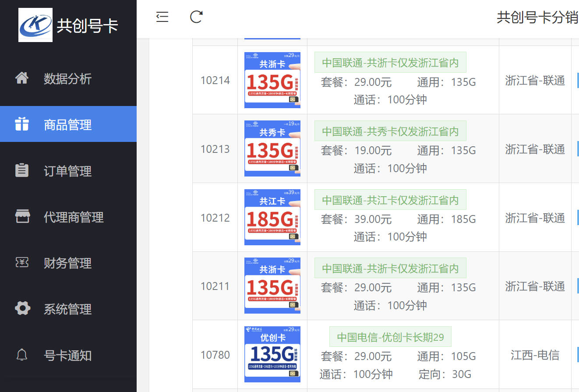Click the gear icon beside 系统管理
579x392 pixels.
[x=22, y=308]
